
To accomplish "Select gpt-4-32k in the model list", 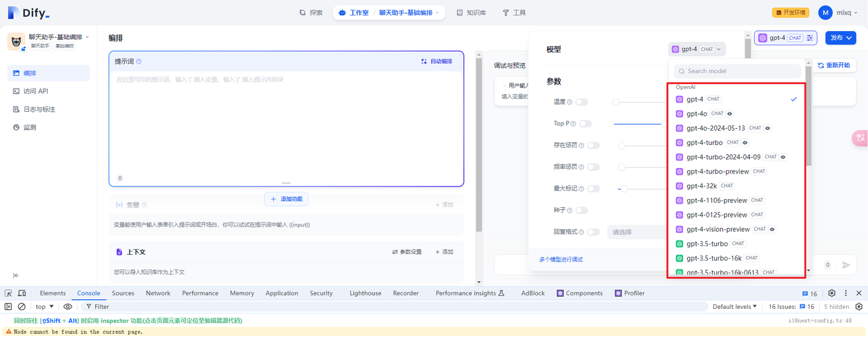I will click(737, 186).
